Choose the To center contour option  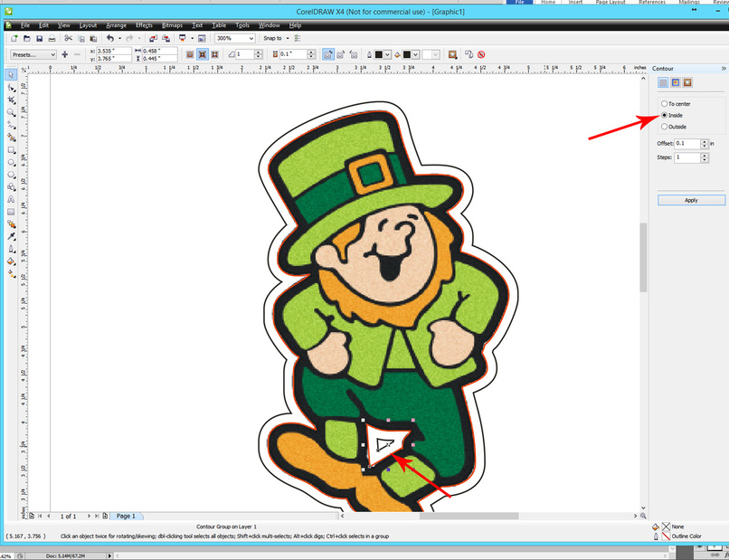tap(667, 103)
